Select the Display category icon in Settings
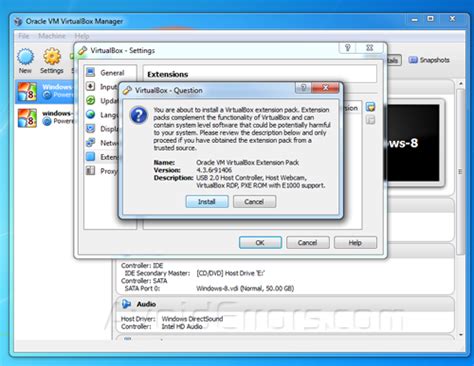This screenshot has height=366, width=474. coord(90,128)
